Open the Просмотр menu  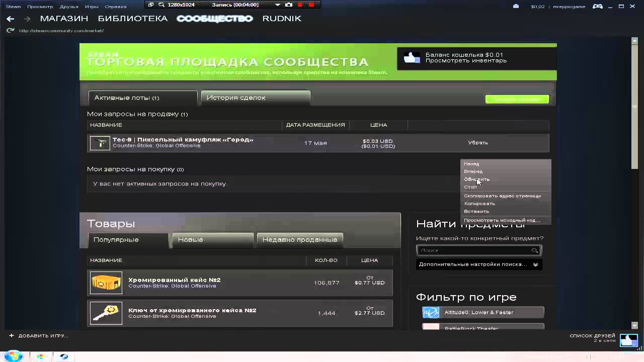[40, 7]
